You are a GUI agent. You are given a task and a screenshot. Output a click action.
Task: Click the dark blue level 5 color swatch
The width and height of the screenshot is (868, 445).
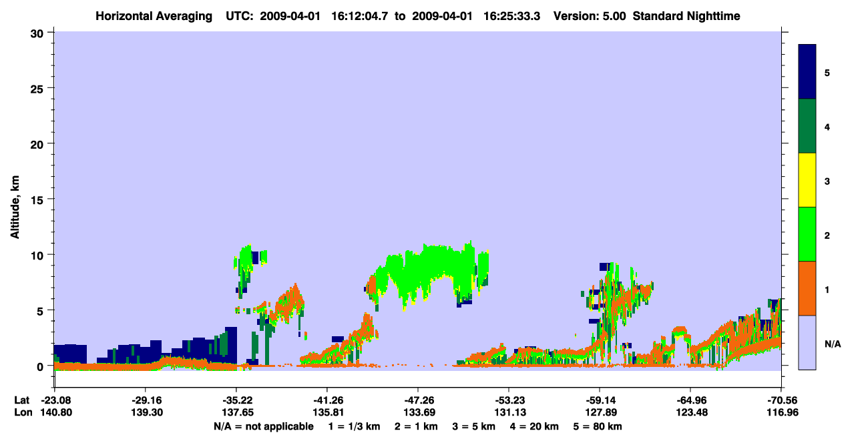[807, 71]
